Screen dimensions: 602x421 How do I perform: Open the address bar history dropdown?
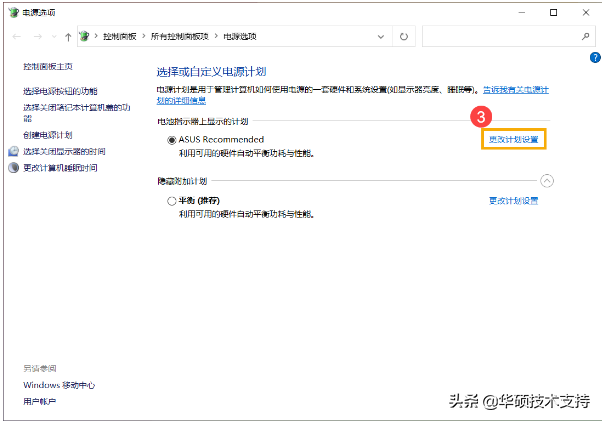click(x=380, y=37)
